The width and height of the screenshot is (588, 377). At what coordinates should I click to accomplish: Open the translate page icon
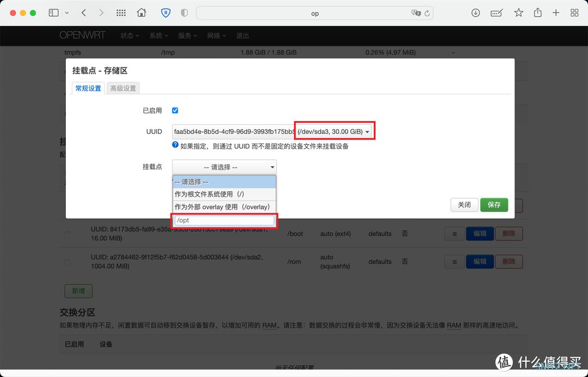416,13
